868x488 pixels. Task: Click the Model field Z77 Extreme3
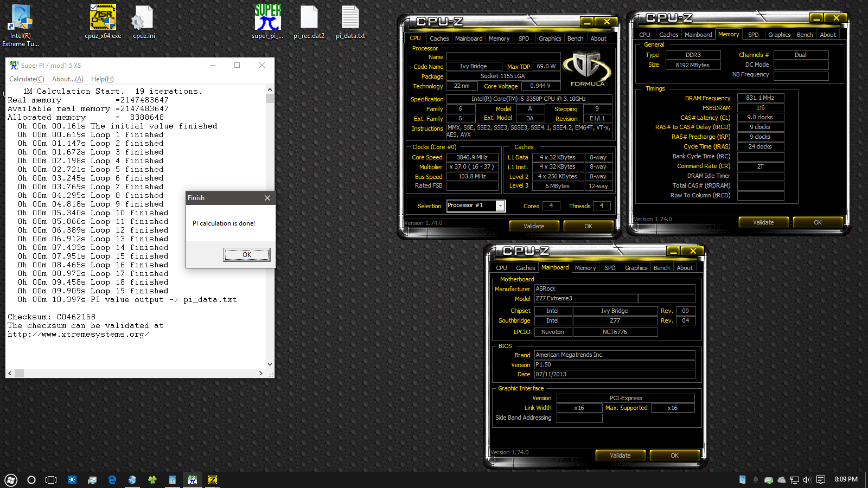[585, 299]
